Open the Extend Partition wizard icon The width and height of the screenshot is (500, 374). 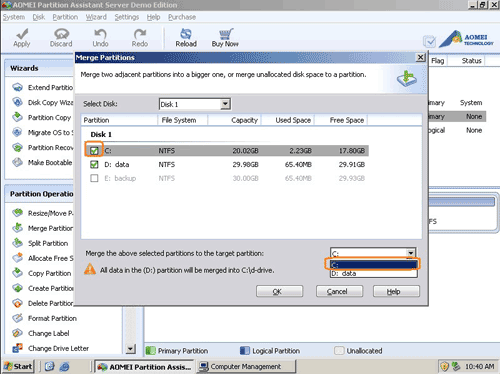tap(17, 87)
